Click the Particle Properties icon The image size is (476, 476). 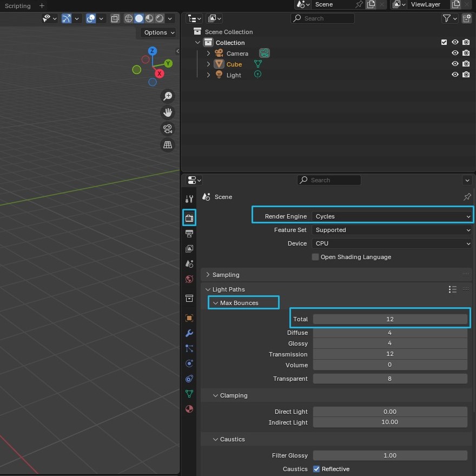point(189,348)
